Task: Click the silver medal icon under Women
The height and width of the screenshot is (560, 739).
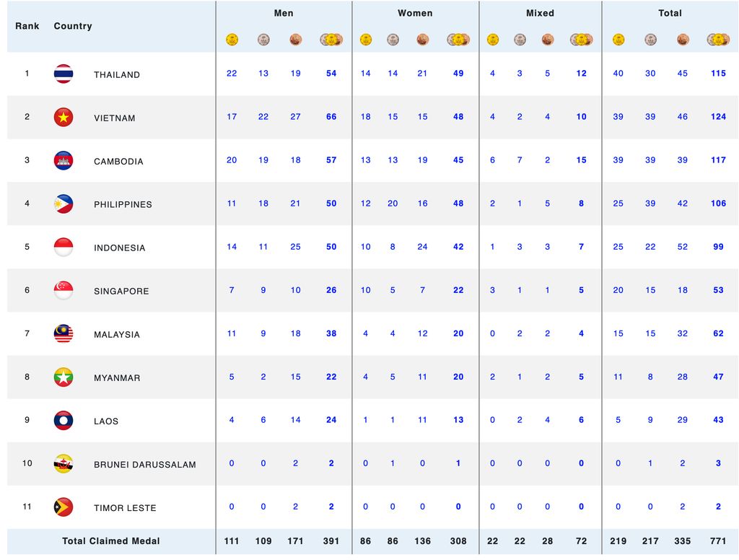Action: pos(393,40)
